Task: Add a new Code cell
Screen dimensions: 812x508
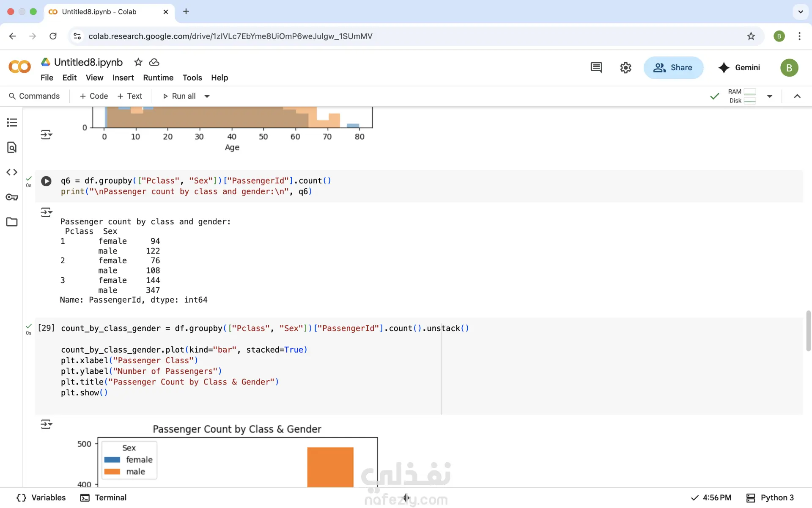Action: click(x=94, y=97)
